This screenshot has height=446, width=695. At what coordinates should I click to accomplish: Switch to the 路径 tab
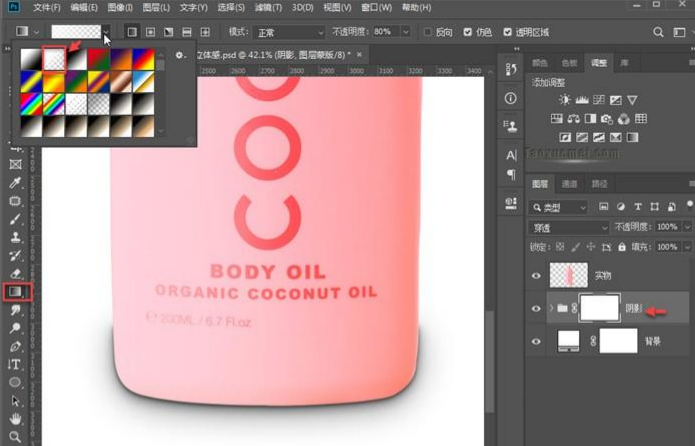(x=599, y=184)
